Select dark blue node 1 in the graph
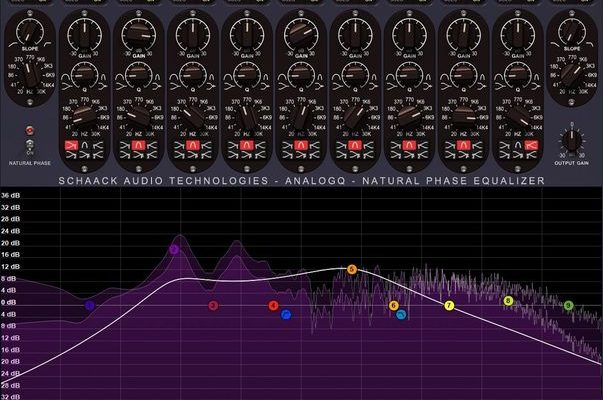The image size is (603, 400). 90,305
